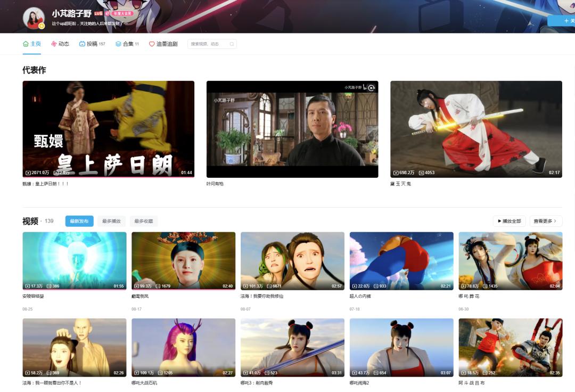The height and width of the screenshot is (392, 575).
Task: Click the yellow verification badge on the avatar
Action: (42, 26)
